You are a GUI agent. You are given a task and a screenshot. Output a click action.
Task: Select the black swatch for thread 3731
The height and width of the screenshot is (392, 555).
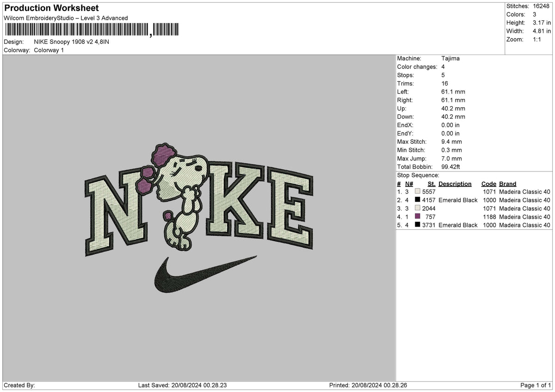tap(418, 225)
